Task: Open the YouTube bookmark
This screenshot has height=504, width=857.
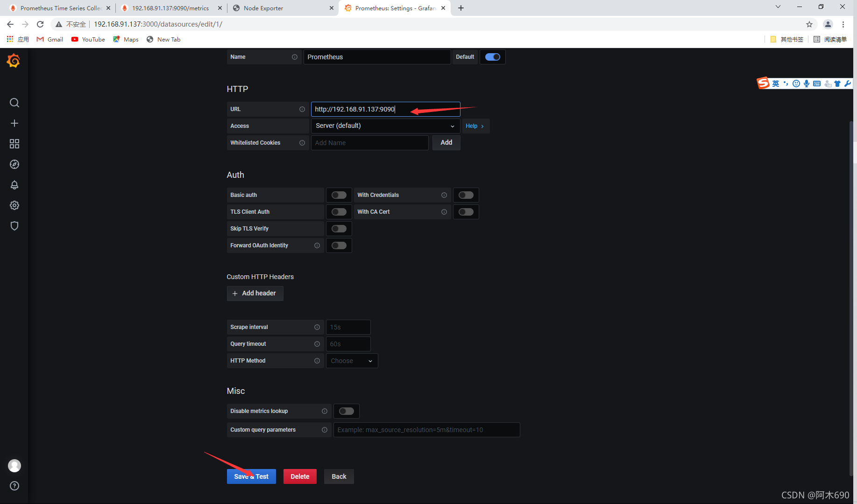Action: click(x=88, y=39)
